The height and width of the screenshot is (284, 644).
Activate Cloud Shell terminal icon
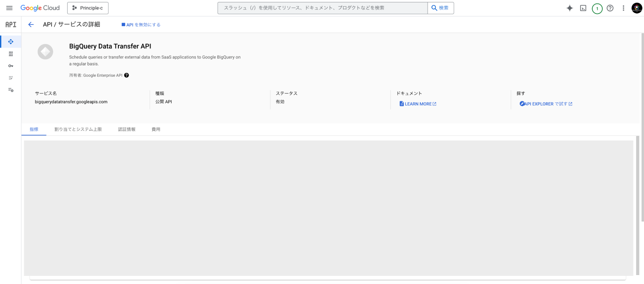pos(583,8)
